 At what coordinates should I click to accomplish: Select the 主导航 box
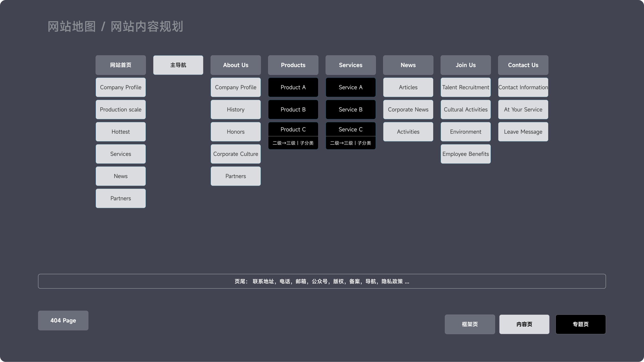[x=178, y=65]
